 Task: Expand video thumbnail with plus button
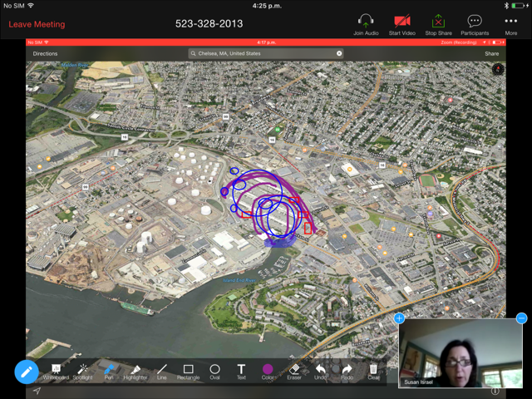(399, 318)
